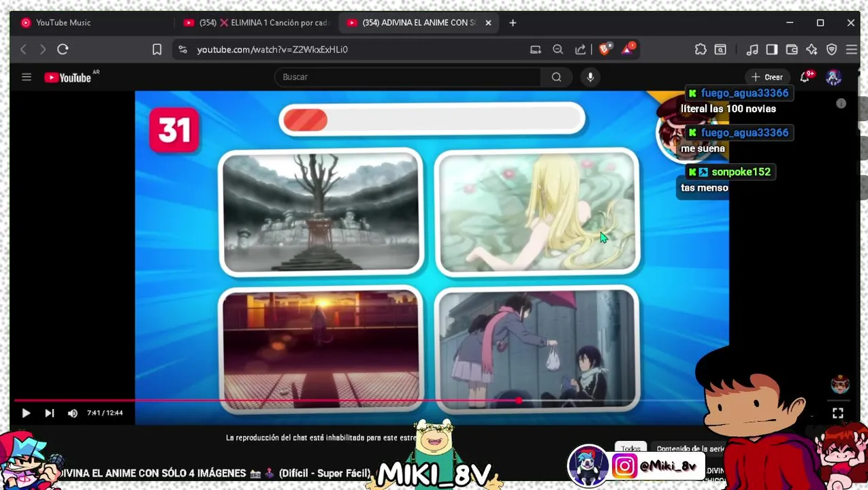Open the Extensions puzzle icon
This screenshot has height=490, width=868.
click(x=701, y=50)
